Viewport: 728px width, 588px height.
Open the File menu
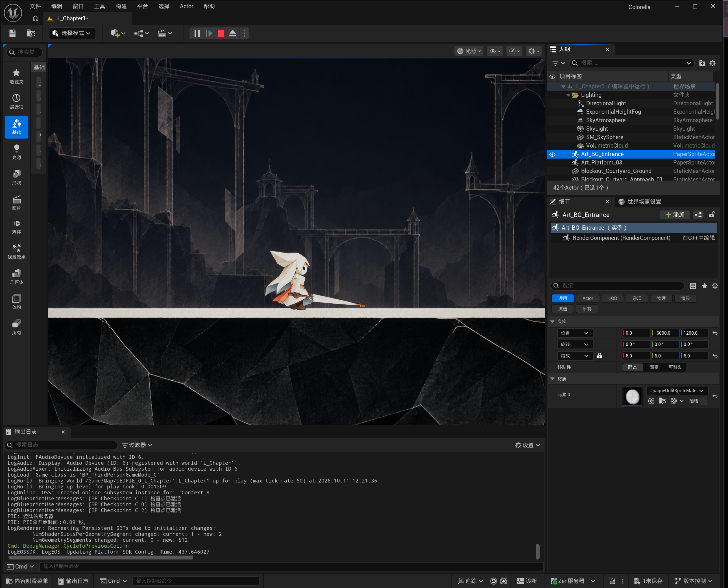[x=35, y=6]
